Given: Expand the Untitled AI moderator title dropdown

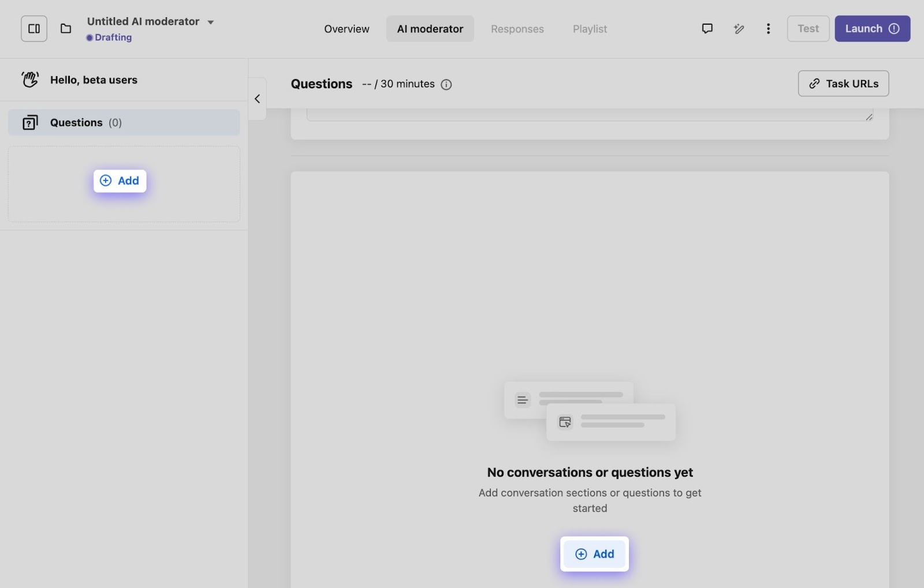Looking at the screenshot, I should tap(210, 23).
